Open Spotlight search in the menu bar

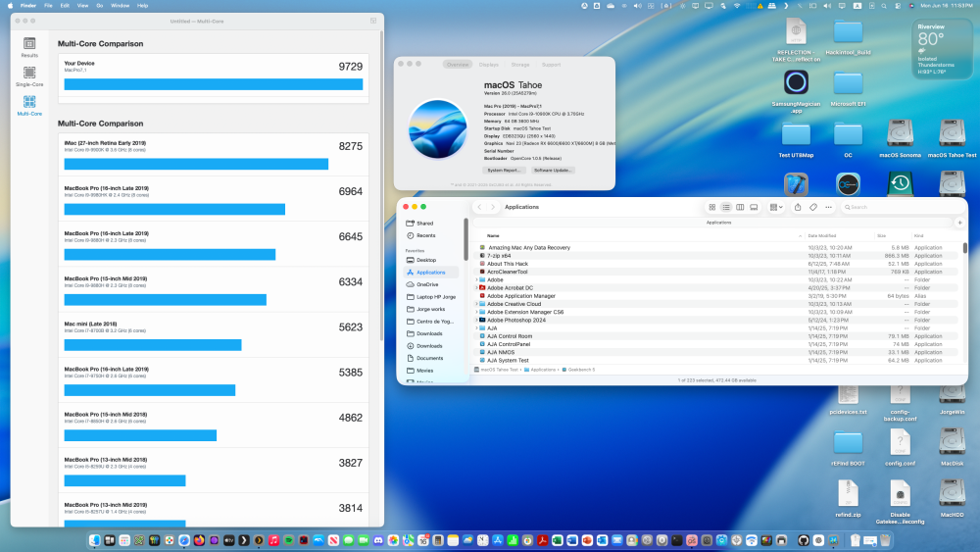coord(884,6)
